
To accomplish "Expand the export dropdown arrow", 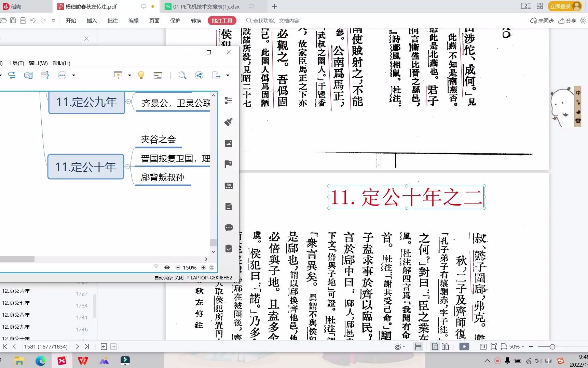I will [x=228, y=75].
